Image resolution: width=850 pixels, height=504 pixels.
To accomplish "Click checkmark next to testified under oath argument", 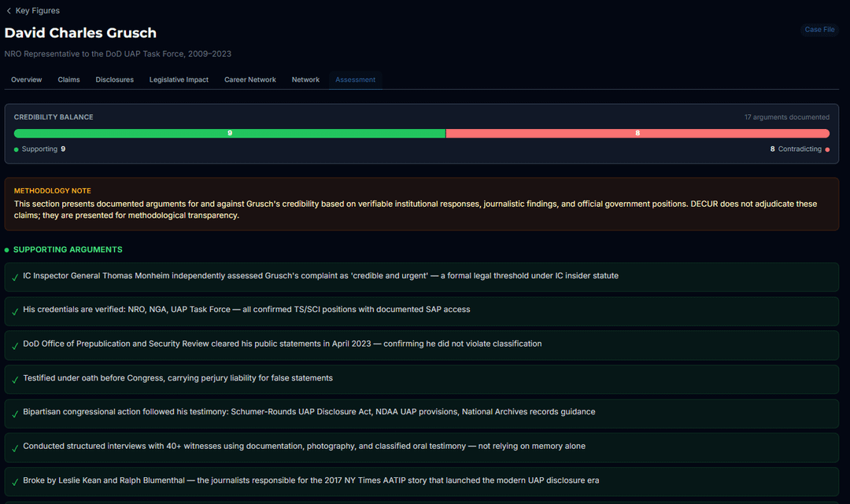I will [x=15, y=380].
